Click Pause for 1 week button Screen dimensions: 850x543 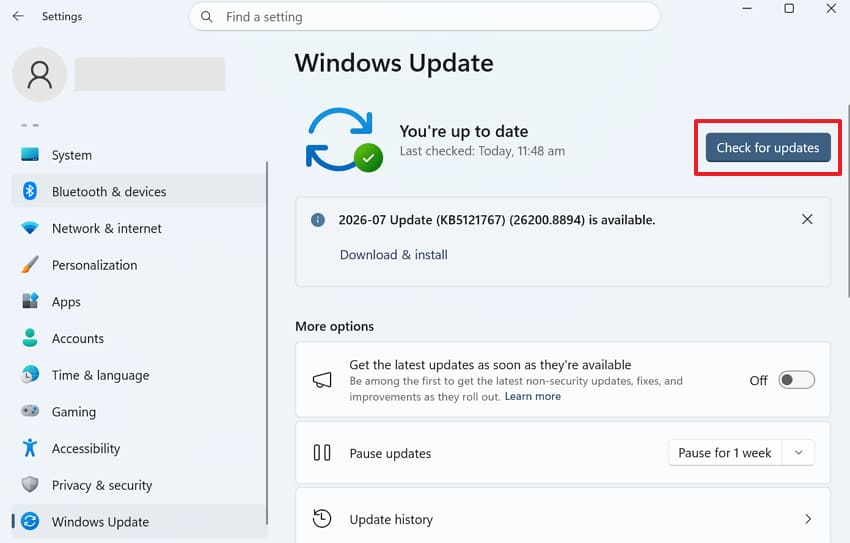click(x=725, y=452)
